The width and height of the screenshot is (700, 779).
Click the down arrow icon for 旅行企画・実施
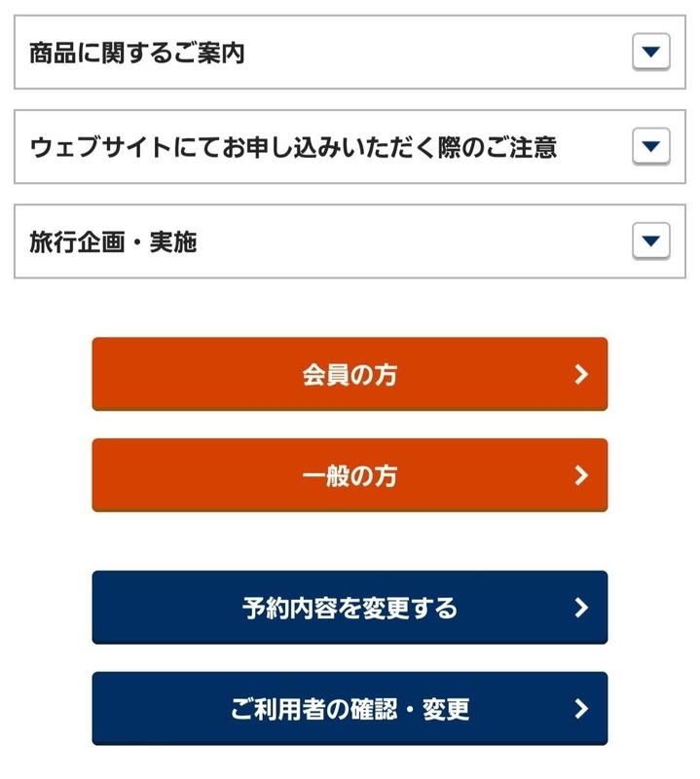coord(650,241)
